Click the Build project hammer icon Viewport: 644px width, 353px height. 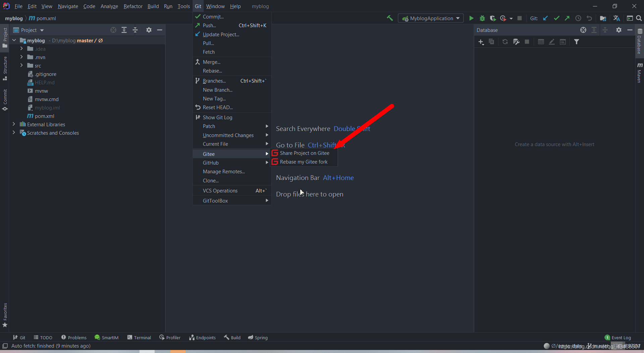389,18
